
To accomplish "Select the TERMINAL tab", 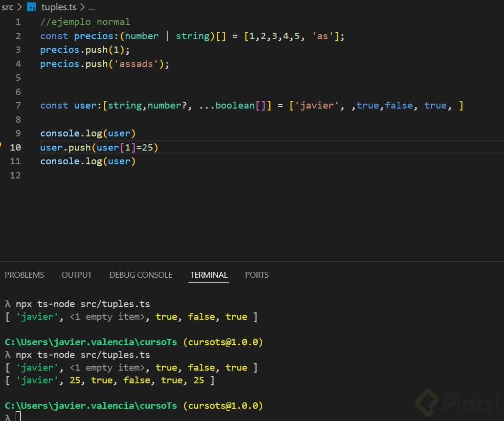I will (x=208, y=275).
